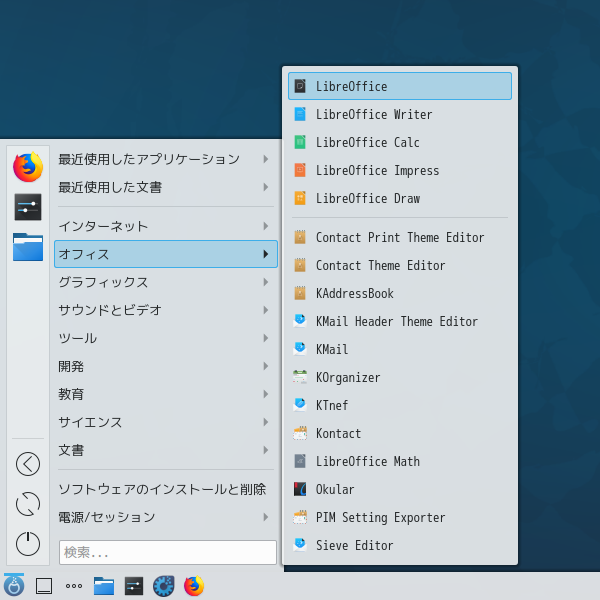The width and height of the screenshot is (600, 600).
Task: Start LibreOffice Calc
Action: 400,142
